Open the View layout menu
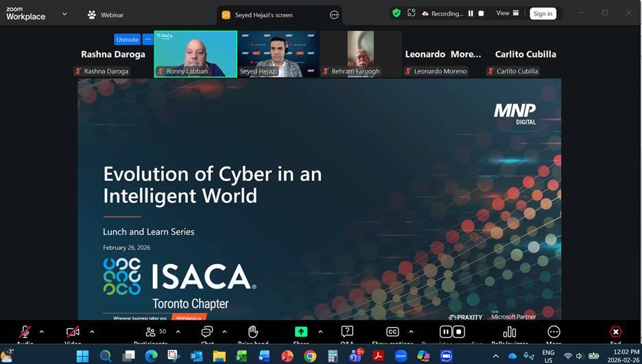The width and height of the screenshot is (642, 364). (x=508, y=13)
